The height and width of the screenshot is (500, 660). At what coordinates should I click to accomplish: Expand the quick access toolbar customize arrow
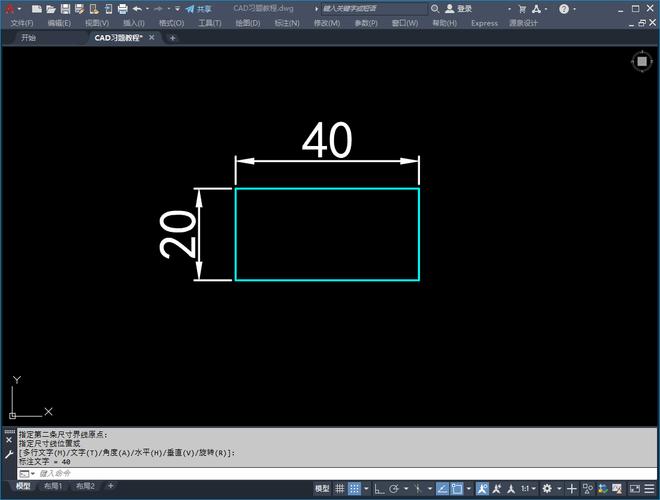[x=178, y=9]
